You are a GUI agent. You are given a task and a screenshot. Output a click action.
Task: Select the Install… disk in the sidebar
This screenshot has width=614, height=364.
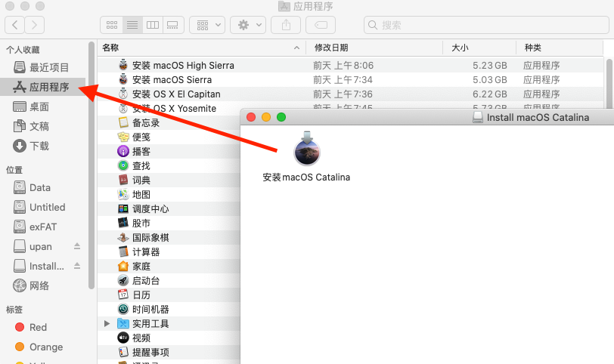[37, 267]
